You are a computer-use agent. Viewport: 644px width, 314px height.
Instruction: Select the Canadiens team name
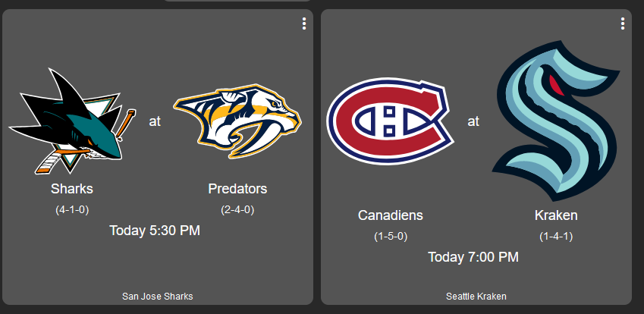[390, 215]
